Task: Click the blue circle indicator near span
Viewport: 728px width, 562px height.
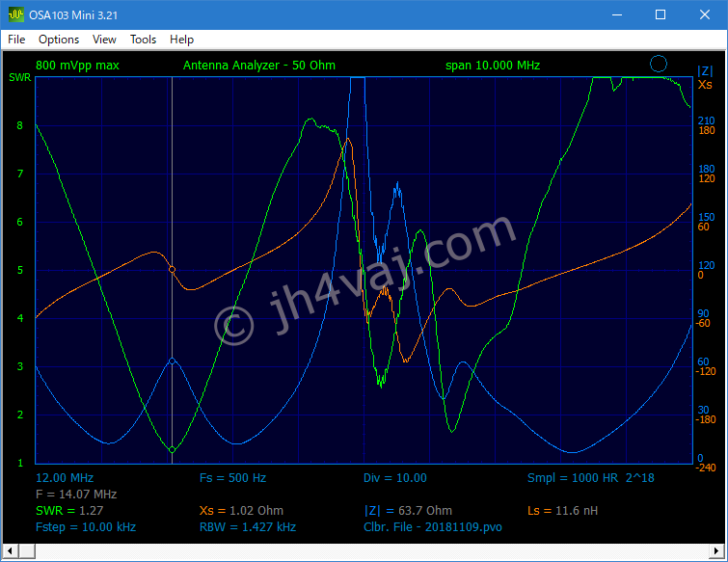Action: [659, 64]
